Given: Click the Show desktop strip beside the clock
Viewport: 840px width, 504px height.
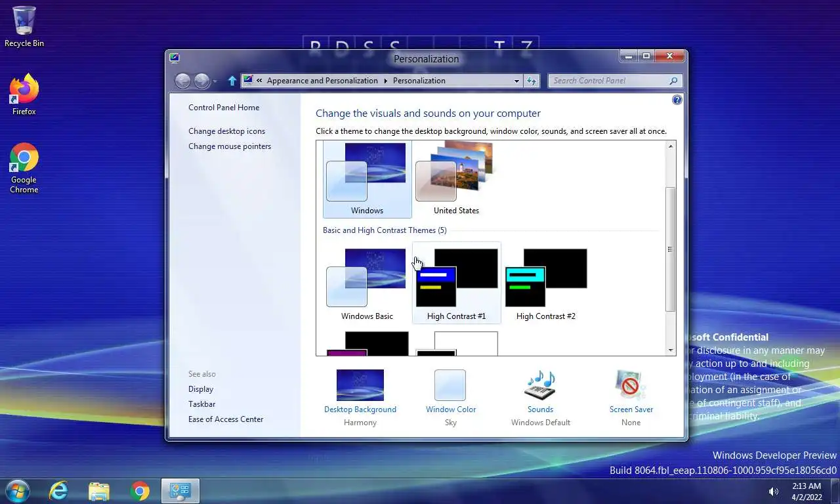Looking at the screenshot, I should click(x=835, y=492).
